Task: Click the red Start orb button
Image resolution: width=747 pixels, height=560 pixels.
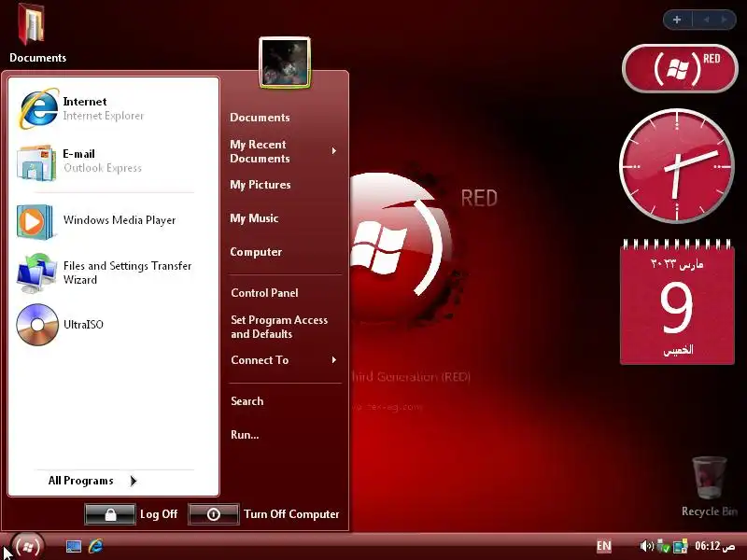Action: (x=28, y=546)
